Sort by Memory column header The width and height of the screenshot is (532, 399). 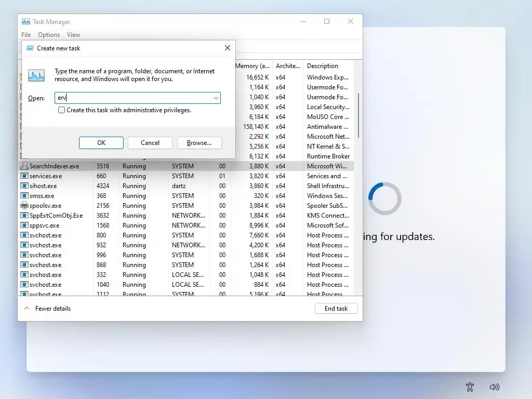[252, 66]
